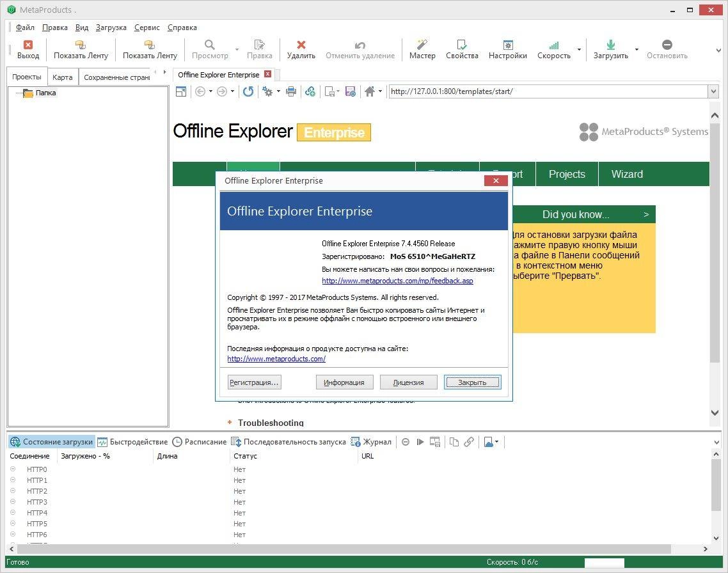Click the browser Home icon
The image size is (728, 573).
[370, 91]
